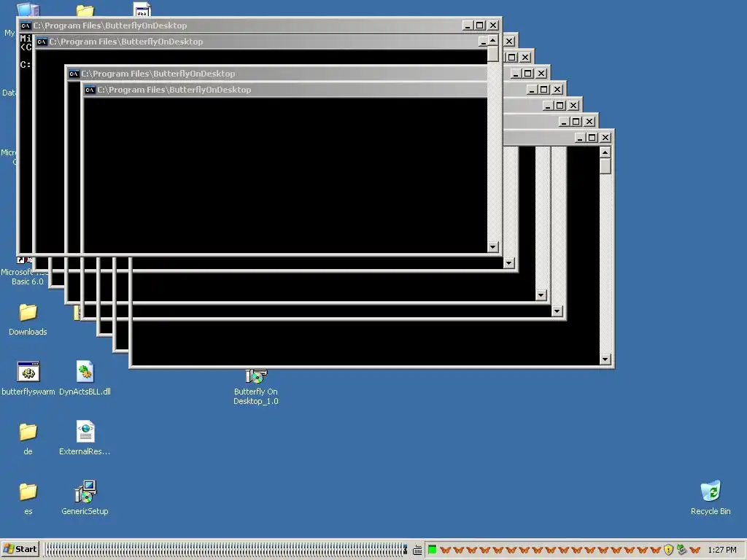Click the butterfly tray icon beside the green square

(446, 550)
